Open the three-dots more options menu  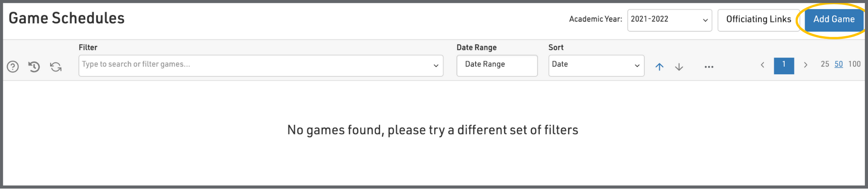[x=708, y=67]
